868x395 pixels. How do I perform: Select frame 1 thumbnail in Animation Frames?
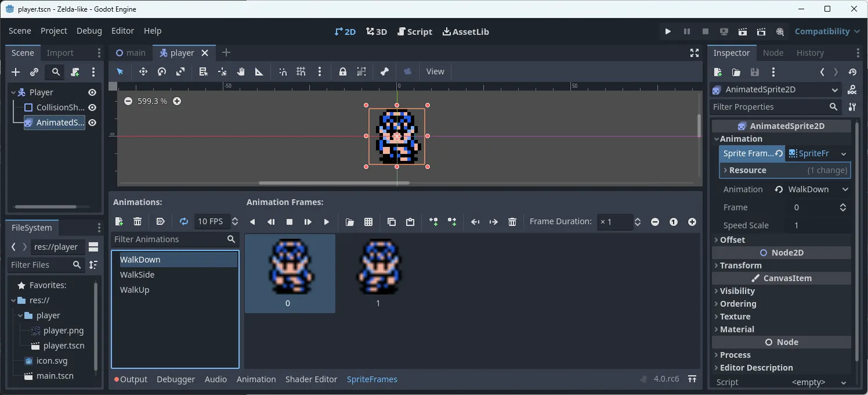(x=378, y=267)
